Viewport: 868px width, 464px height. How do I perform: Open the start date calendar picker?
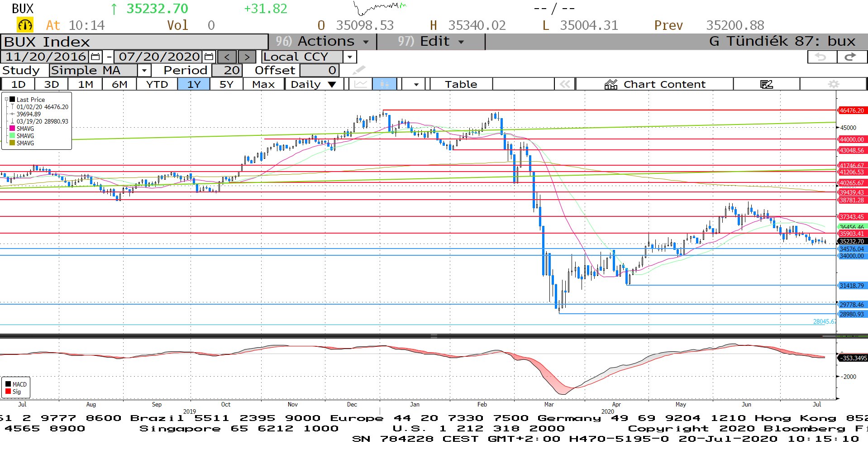click(x=95, y=57)
